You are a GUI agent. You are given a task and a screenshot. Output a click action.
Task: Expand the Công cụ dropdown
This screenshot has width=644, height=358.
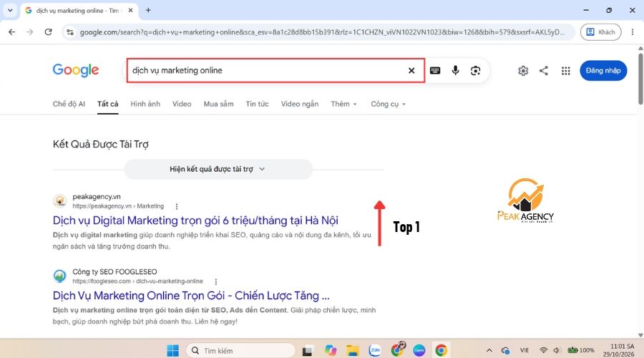388,104
